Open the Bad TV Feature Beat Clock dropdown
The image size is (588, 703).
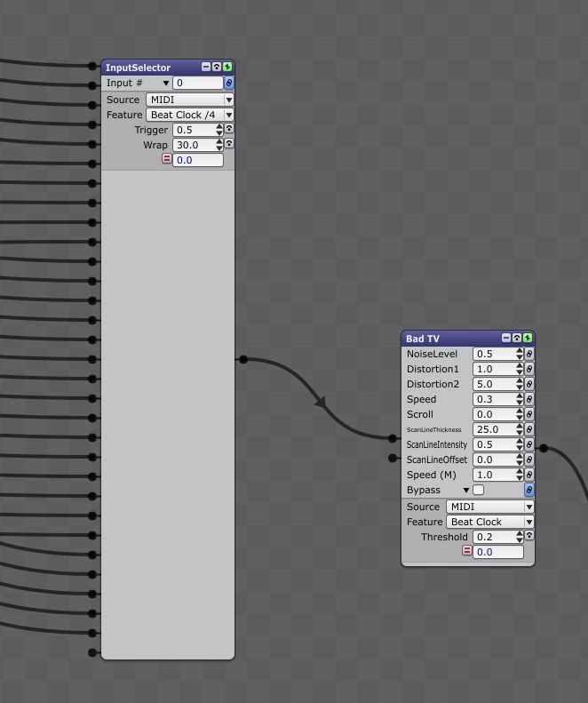tap(489, 522)
